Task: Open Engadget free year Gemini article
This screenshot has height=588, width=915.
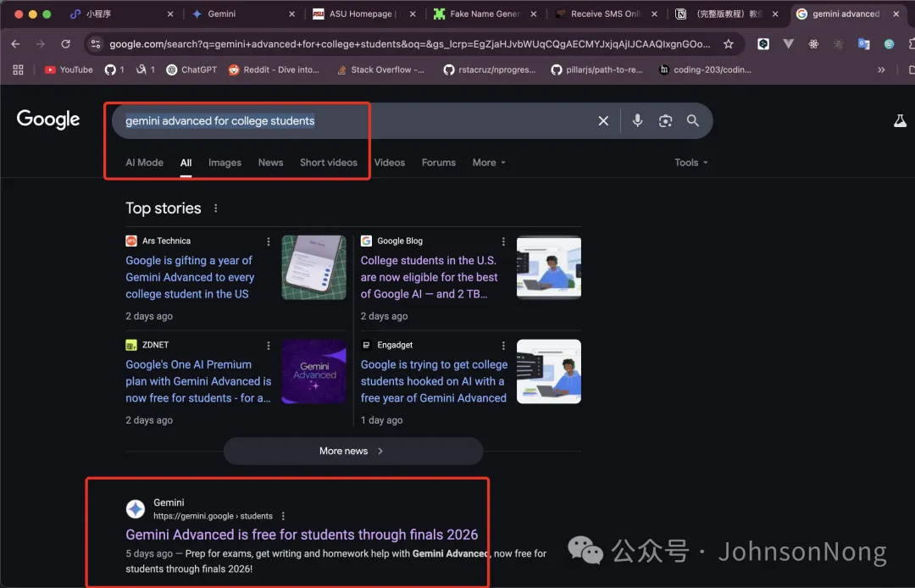Action: tap(434, 381)
